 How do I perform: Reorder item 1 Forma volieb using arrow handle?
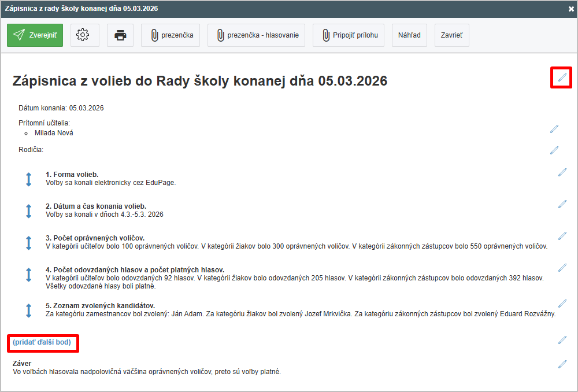(28, 179)
